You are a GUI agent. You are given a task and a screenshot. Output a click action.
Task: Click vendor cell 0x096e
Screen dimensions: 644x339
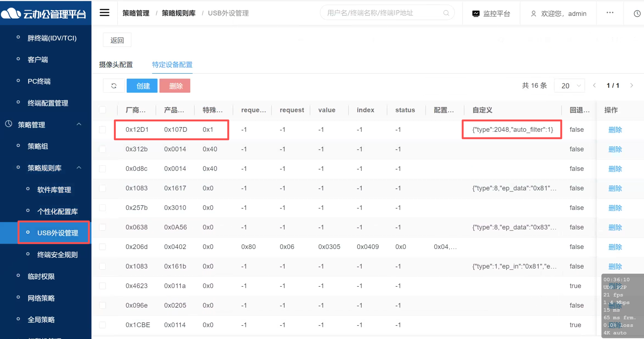pos(136,305)
